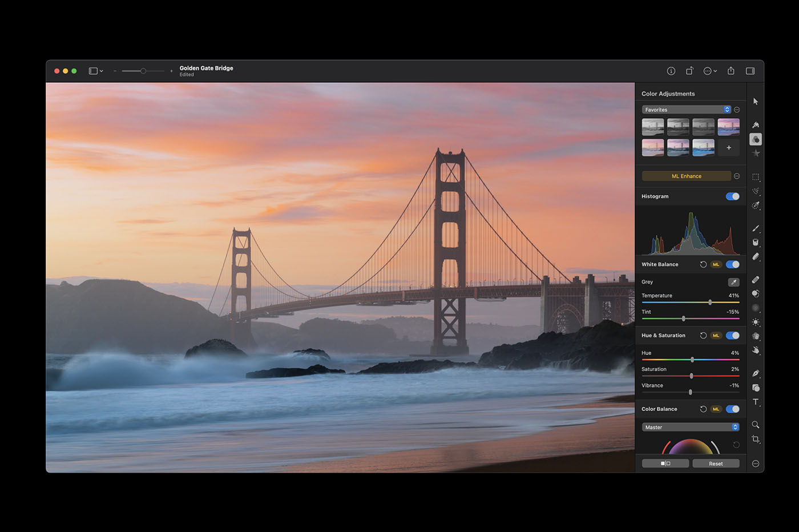Select the Color Adjustments tool
The width and height of the screenshot is (799, 532).
pyautogui.click(x=756, y=139)
